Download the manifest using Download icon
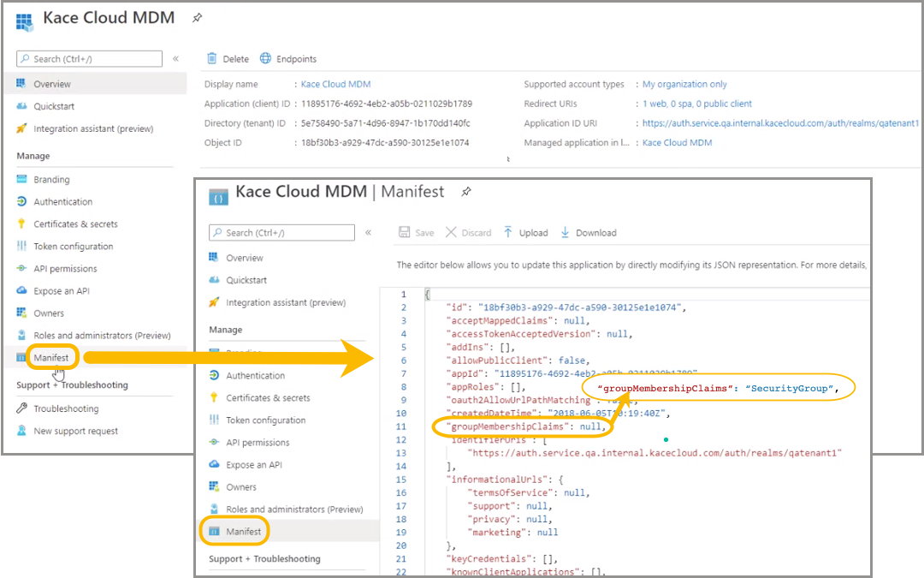The height and width of the screenshot is (578, 924). pyautogui.click(x=565, y=233)
